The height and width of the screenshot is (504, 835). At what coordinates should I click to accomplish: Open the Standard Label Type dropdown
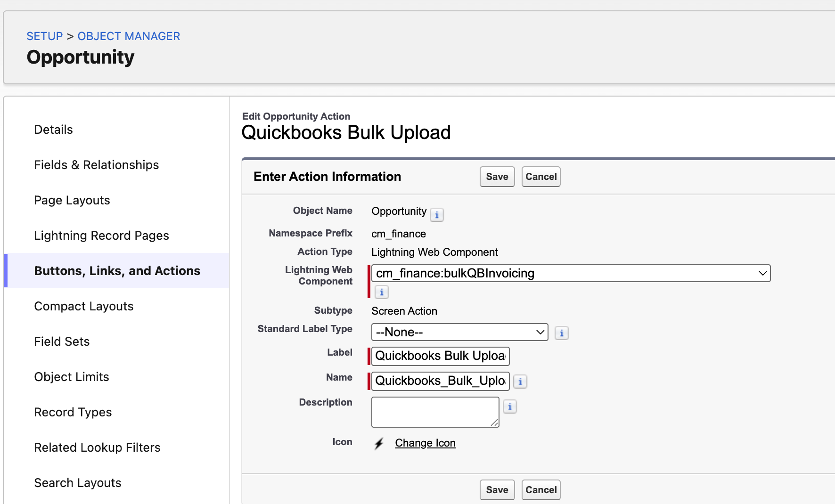pos(459,332)
